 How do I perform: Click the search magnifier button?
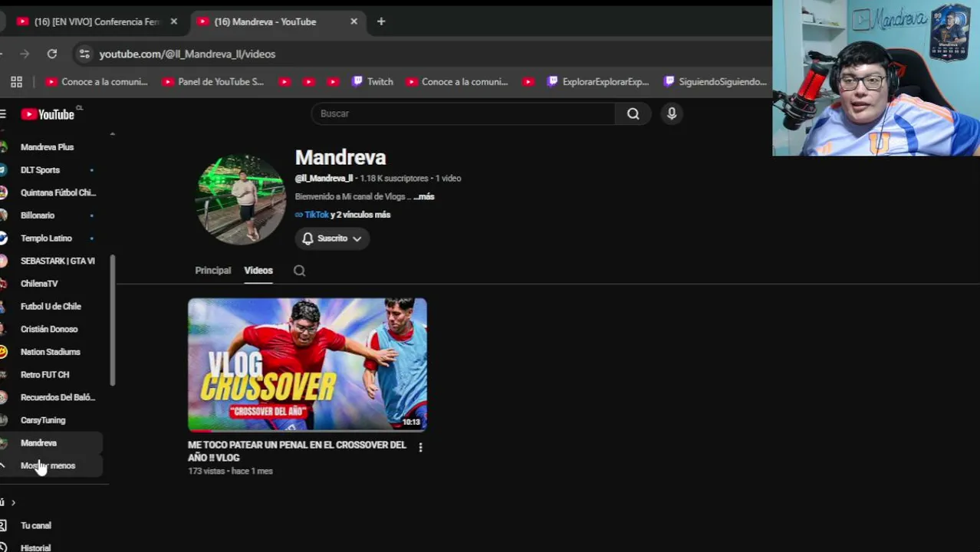(633, 113)
